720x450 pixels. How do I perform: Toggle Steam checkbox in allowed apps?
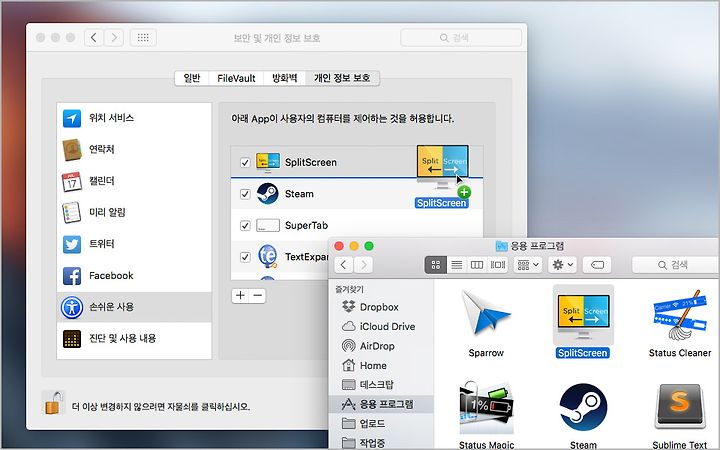pyautogui.click(x=245, y=194)
